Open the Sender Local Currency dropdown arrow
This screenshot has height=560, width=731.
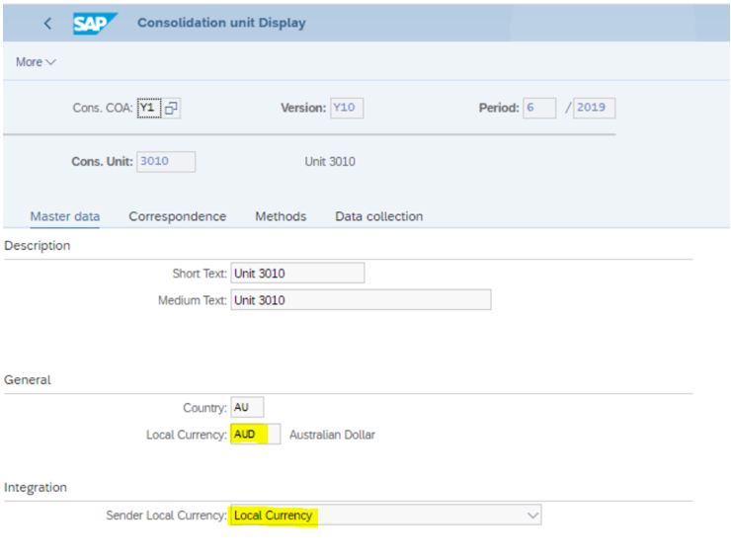point(532,516)
